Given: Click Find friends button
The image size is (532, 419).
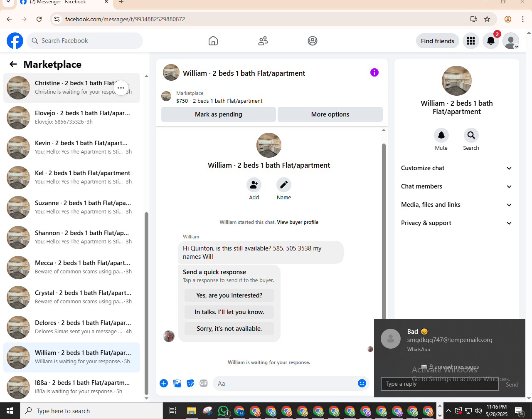Looking at the screenshot, I should [438, 41].
